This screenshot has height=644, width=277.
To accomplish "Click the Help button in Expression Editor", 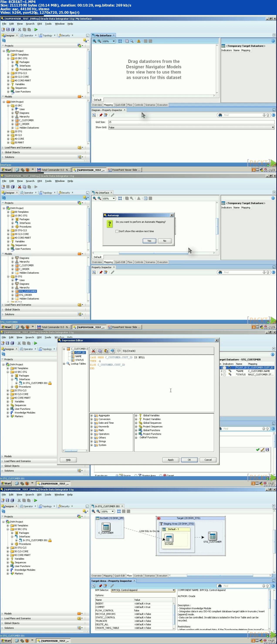I will [68, 460].
